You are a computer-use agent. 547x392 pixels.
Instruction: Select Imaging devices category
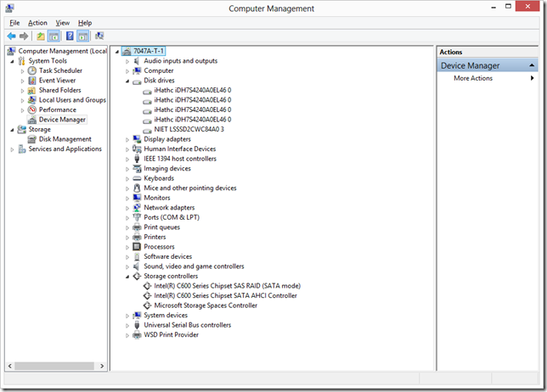pos(167,169)
